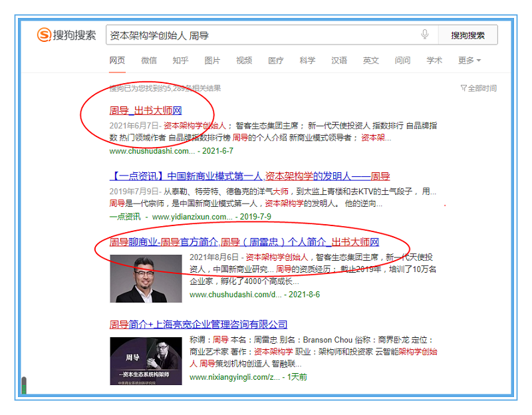
Task: Open the 全部时间 time filter dropdown
Action: 479,88
